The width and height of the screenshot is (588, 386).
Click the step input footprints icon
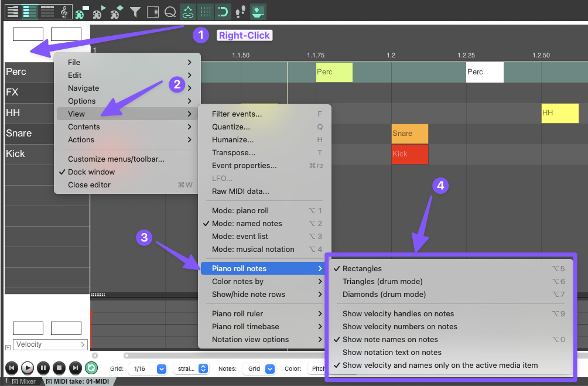click(240, 11)
